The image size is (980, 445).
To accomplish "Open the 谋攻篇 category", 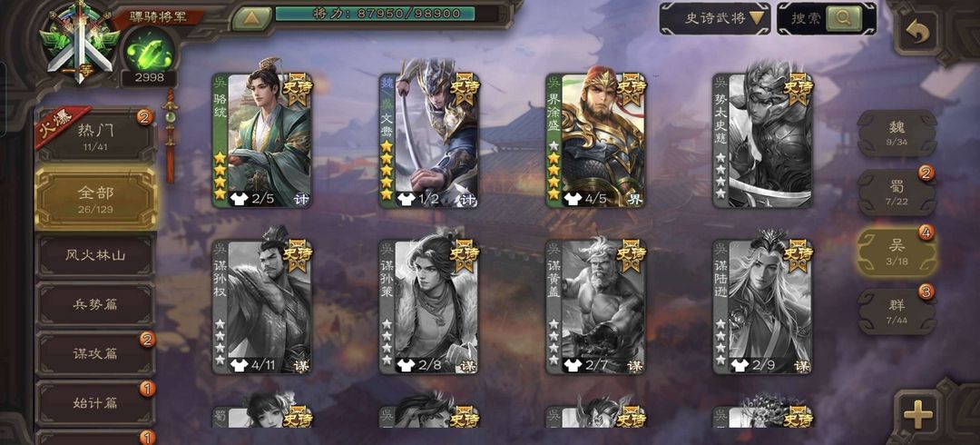I will point(95,353).
